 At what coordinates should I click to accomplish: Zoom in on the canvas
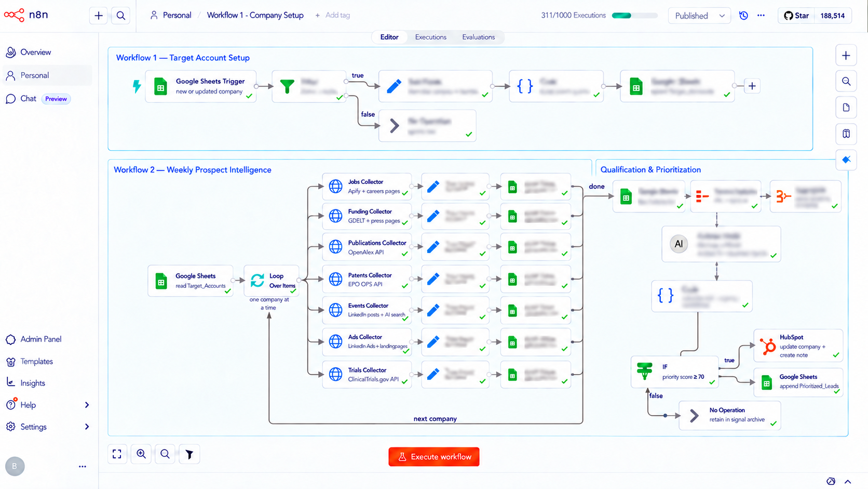coord(141,454)
